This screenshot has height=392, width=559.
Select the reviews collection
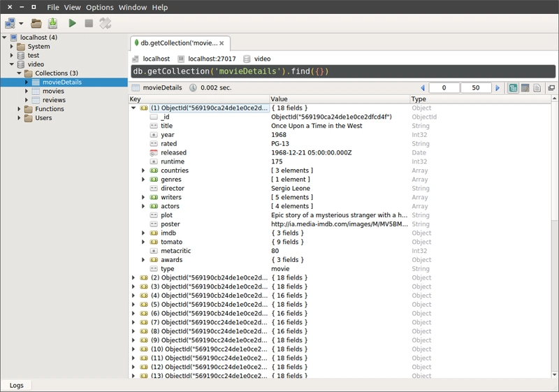pyautogui.click(x=54, y=100)
